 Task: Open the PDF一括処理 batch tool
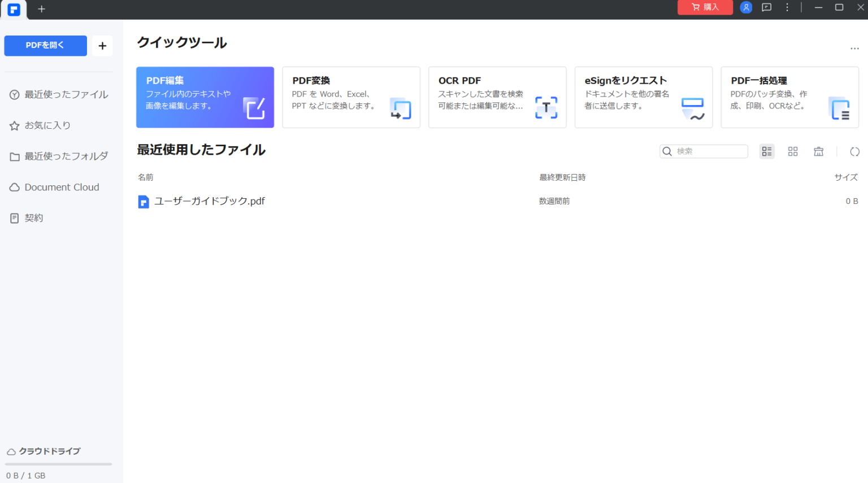point(789,97)
